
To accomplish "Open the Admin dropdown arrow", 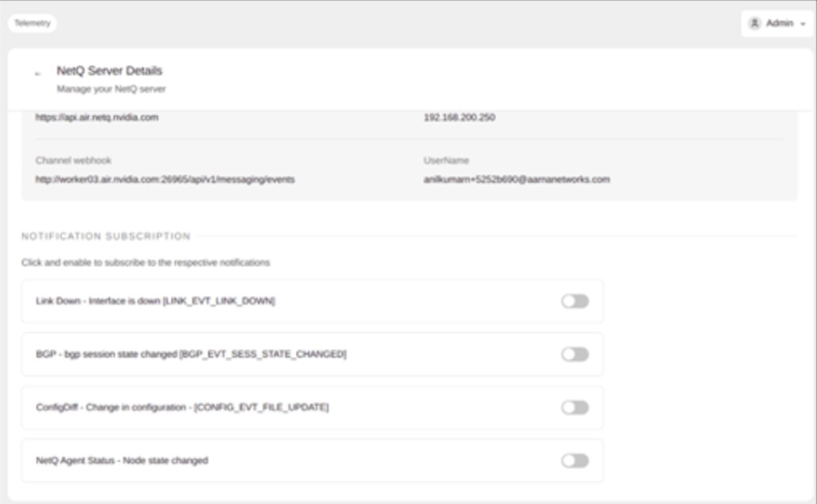I will pos(803,24).
